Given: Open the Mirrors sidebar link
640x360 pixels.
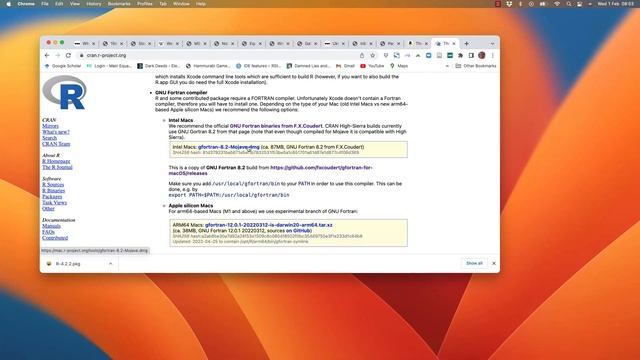Looking at the screenshot, I should [x=50, y=126].
